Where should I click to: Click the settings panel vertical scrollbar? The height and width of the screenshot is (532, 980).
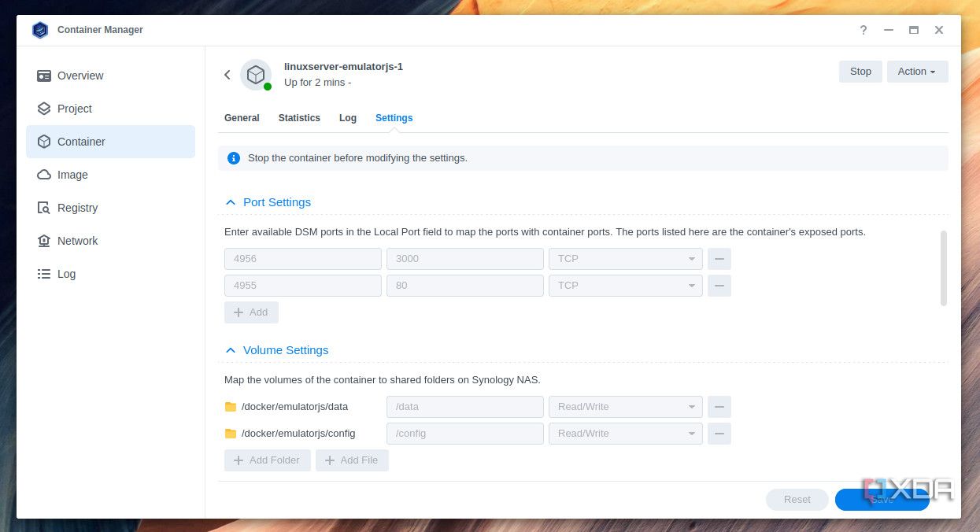(944, 268)
